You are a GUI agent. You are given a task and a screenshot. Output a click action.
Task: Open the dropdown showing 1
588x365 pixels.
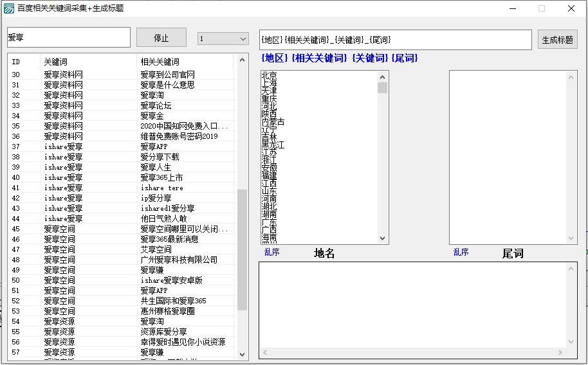[x=223, y=39]
